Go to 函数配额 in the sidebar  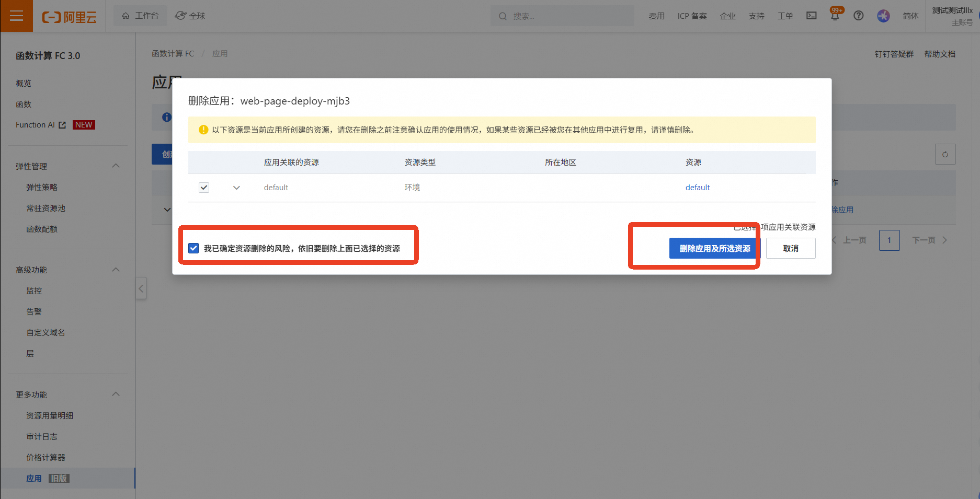42,229
